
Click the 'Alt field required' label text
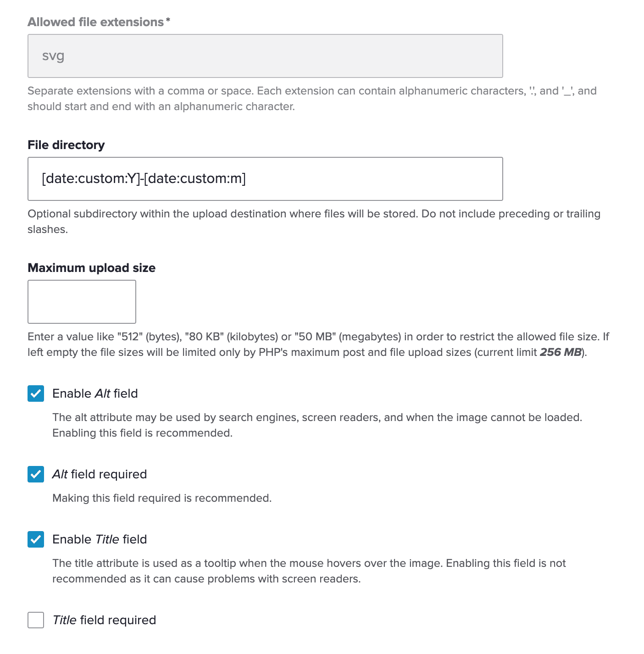point(100,474)
